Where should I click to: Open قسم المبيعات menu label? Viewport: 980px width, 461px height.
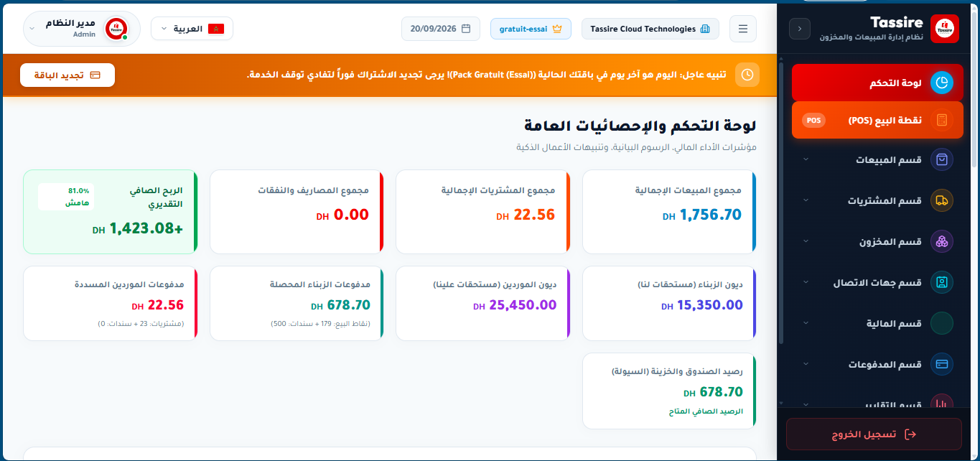(888, 159)
